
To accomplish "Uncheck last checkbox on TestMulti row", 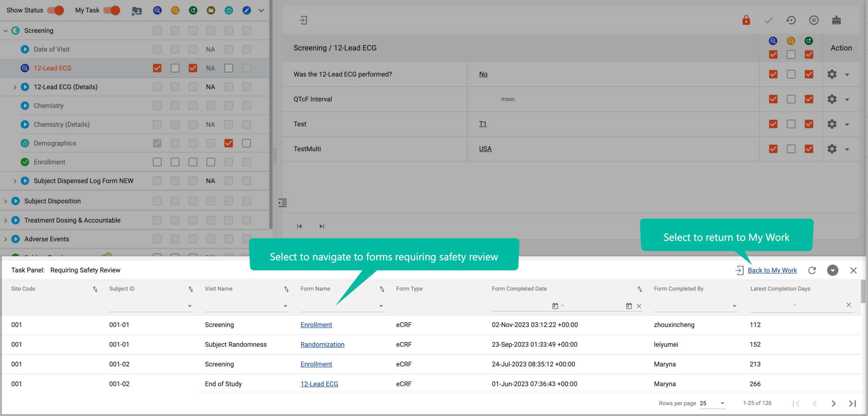I will tap(809, 149).
